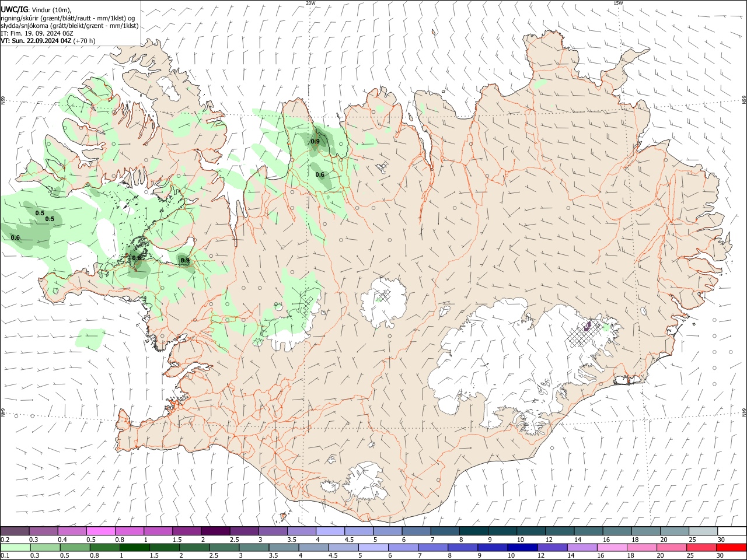The image size is (747, 560).
Task: Select the snow legend swatch between 0.4 and 0.5
Action: pyautogui.click(x=72, y=531)
